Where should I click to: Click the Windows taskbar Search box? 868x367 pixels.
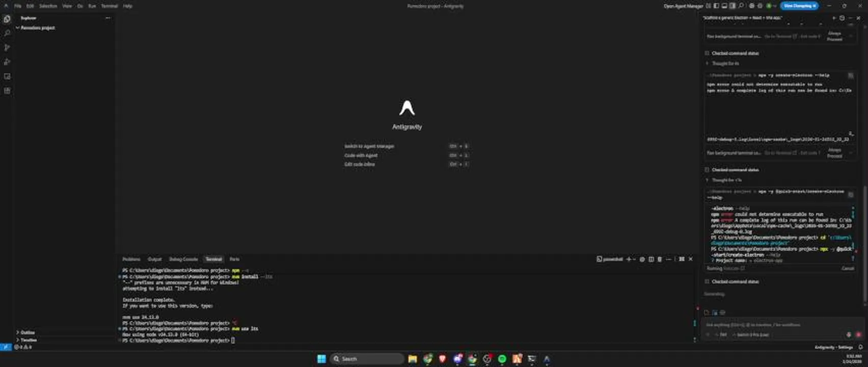click(367, 359)
